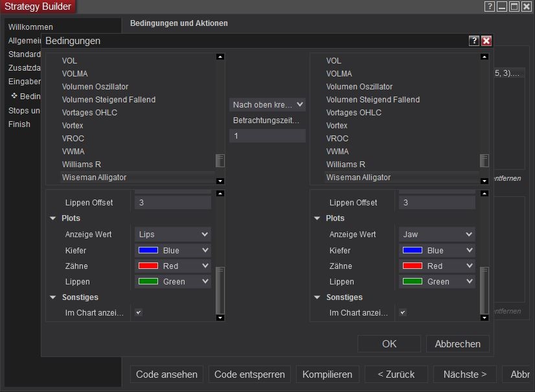Screen dimensions: 535x392
Task: Click Kompilieren button
Action: pos(327,375)
